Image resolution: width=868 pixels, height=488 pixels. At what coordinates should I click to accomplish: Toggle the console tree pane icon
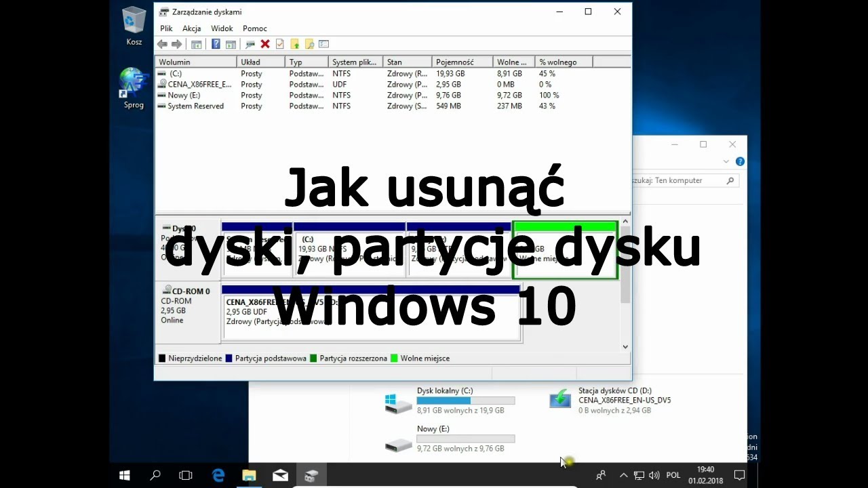[x=196, y=44]
